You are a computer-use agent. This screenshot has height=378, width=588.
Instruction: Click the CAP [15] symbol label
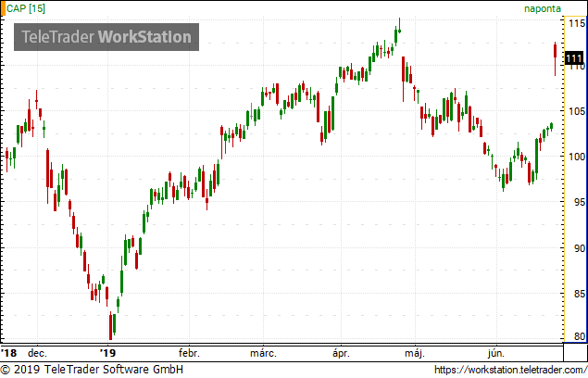point(26,8)
